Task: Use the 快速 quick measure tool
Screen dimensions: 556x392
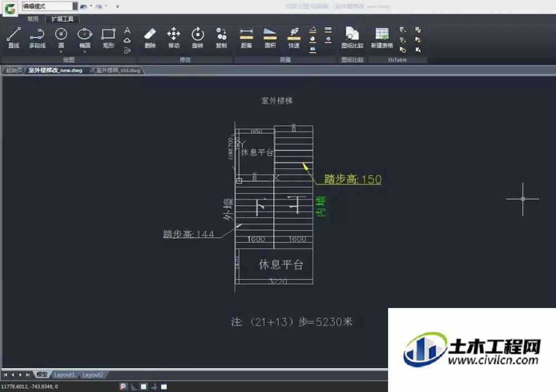Action: click(x=294, y=38)
